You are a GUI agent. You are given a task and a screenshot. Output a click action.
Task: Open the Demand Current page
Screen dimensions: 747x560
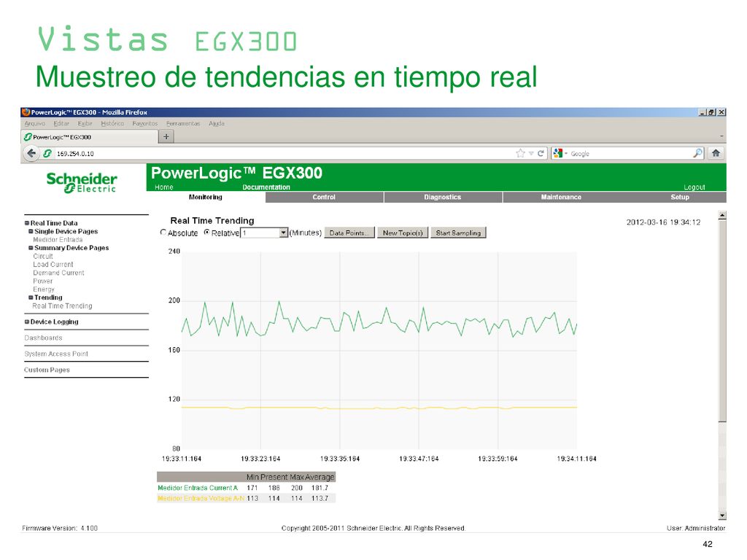pos(58,273)
